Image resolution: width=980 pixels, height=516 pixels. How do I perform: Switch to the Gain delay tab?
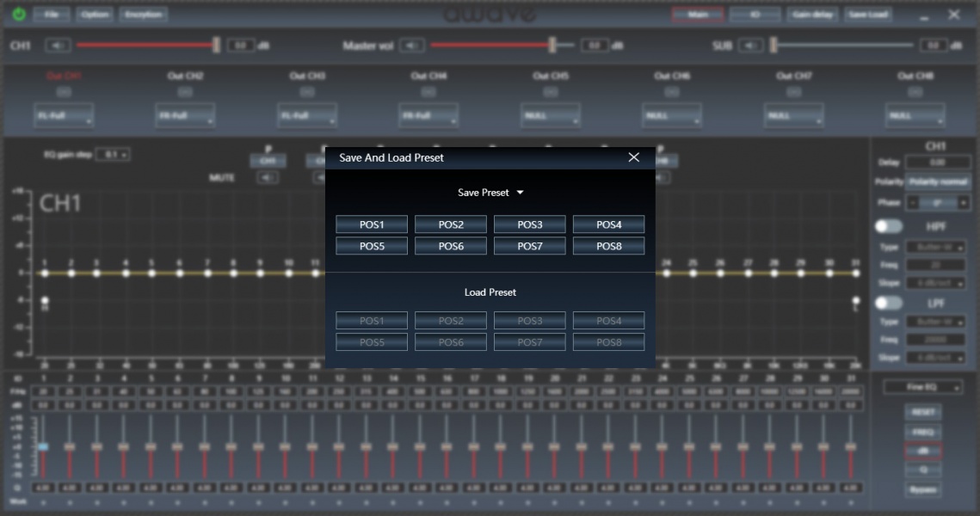(811, 15)
